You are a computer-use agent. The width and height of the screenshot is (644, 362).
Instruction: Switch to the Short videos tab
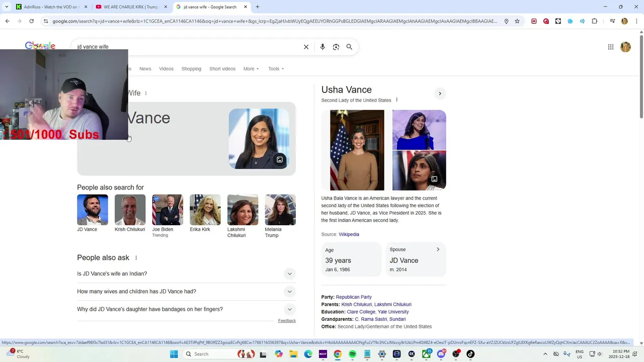click(222, 69)
